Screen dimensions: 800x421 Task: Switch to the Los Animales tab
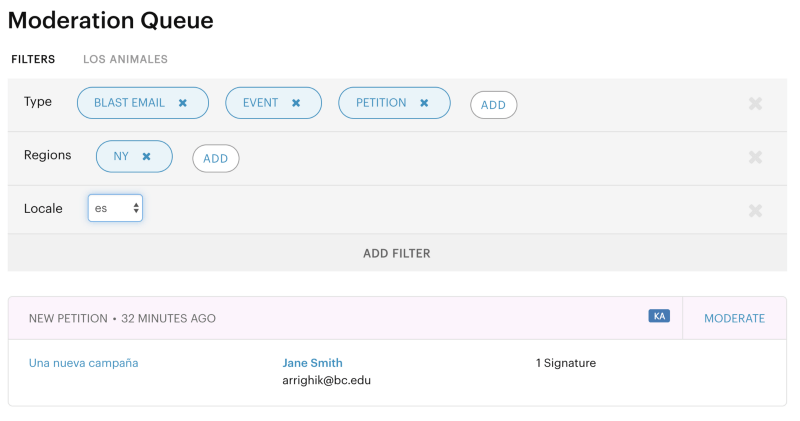pyautogui.click(x=125, y=59)
